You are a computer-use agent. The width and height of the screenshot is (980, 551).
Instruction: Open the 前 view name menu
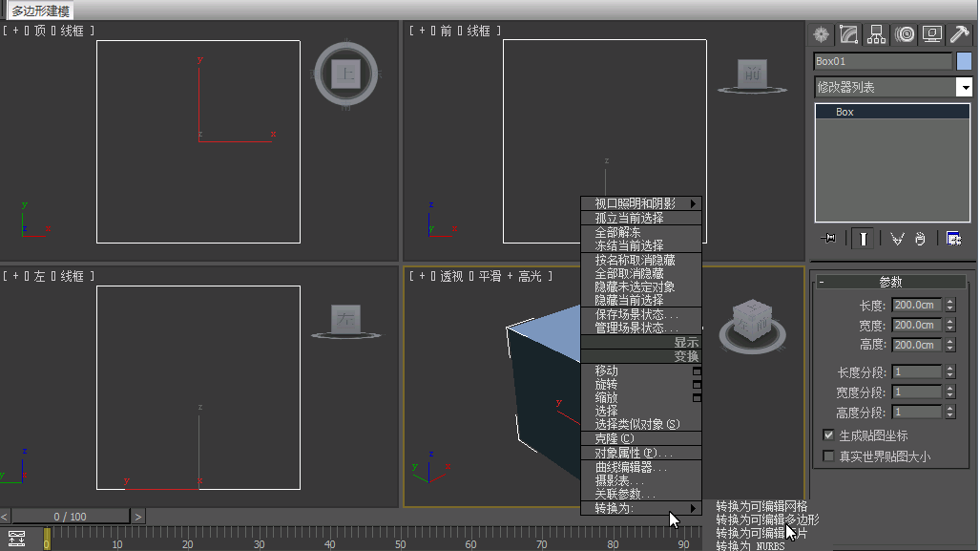[x=446, y=31]
